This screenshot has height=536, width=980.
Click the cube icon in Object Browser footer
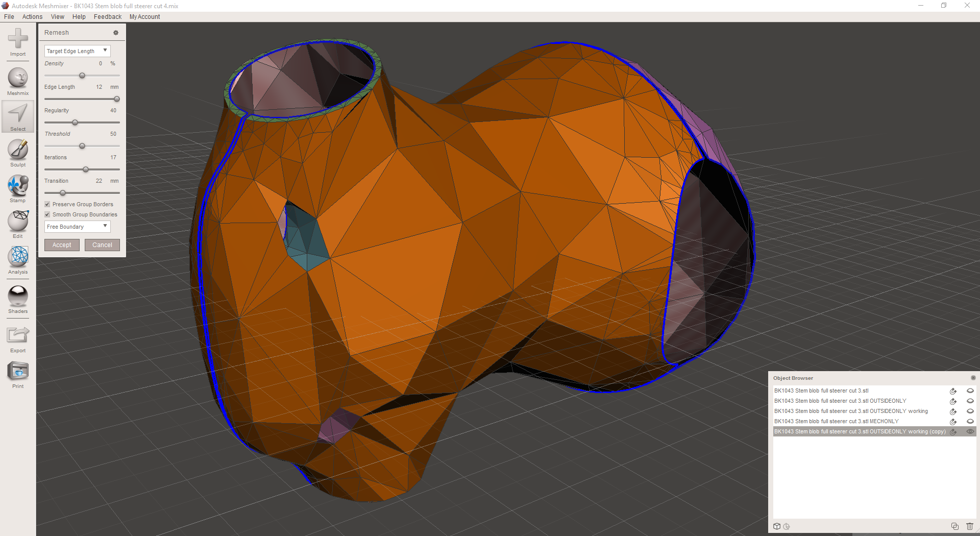click(x=777, y=526)
